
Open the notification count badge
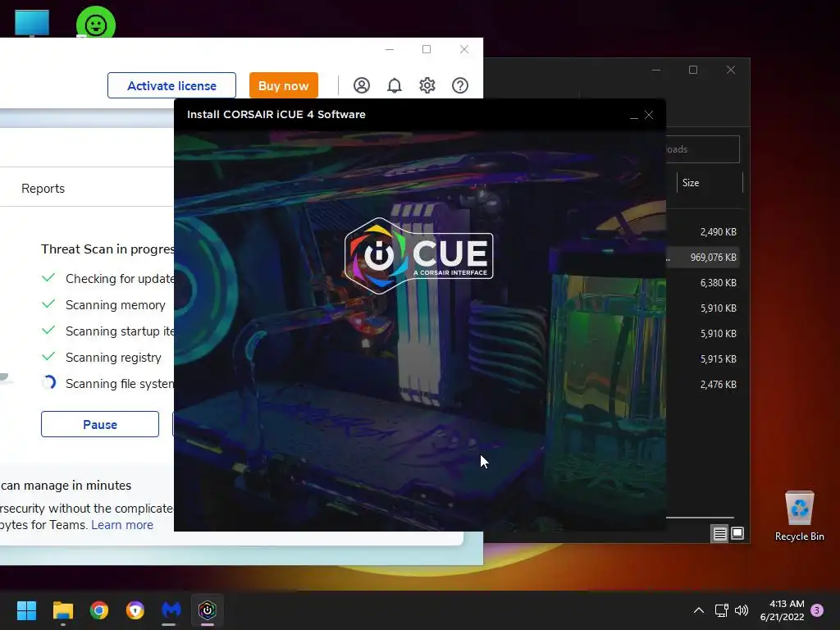tap(817, 610)
